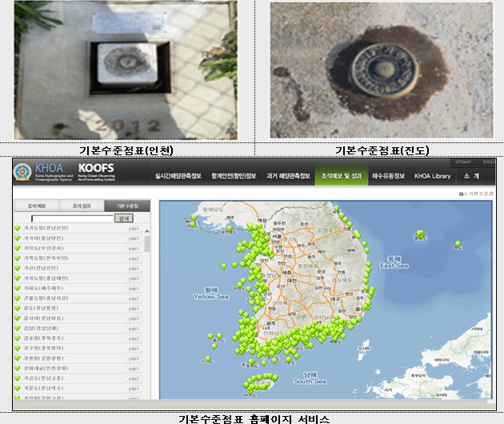Click the Ulleungdo map marker in East Sea
Image resolution: width=504 pixels, height=424 pixels.
point(420,234)
